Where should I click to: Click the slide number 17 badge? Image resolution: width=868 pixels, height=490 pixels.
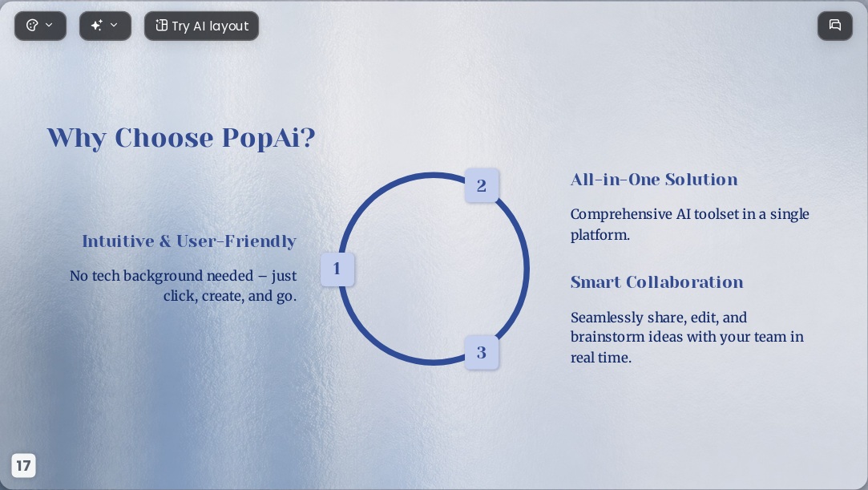(23, 465)
